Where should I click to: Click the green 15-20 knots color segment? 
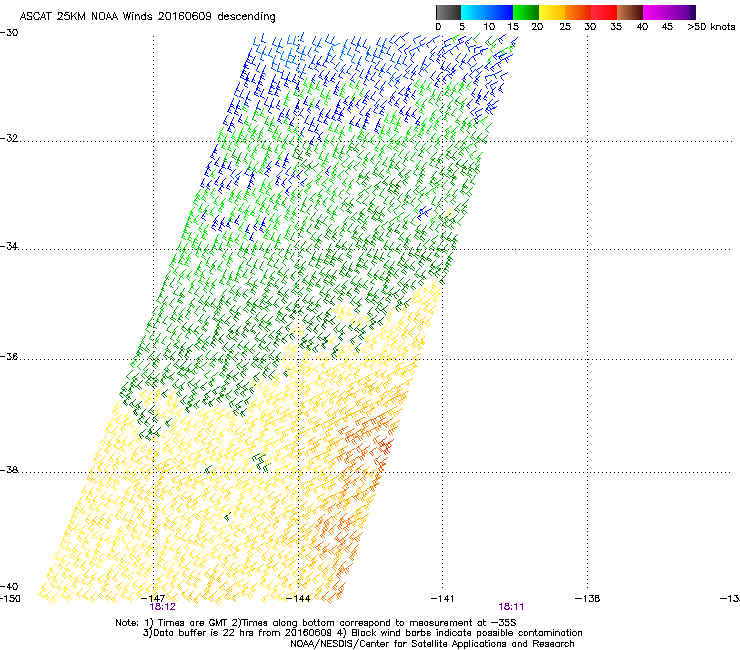[526, 12]
